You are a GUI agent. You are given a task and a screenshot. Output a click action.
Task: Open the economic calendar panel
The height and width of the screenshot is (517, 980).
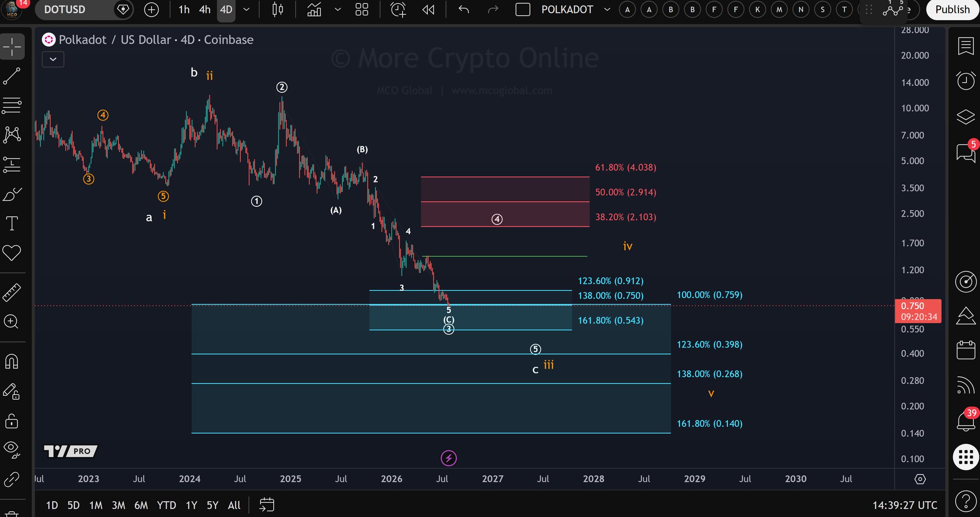click(x=966, y=350)
